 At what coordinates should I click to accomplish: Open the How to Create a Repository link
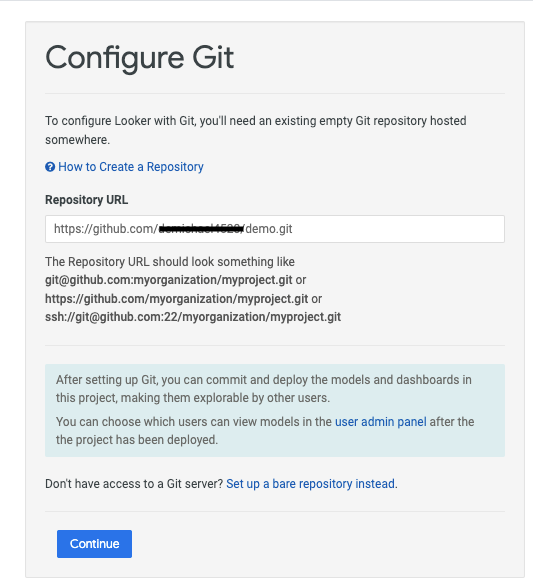(x=131, y=167)
